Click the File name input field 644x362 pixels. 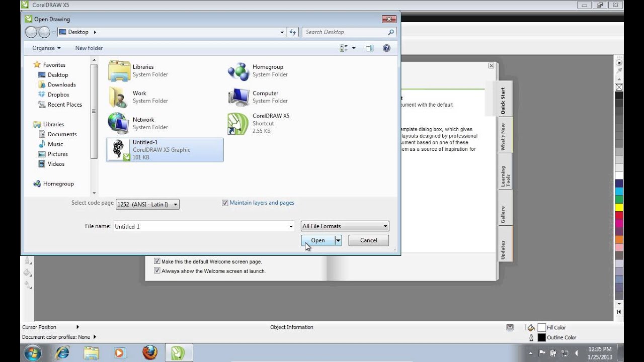click(200, 227)
